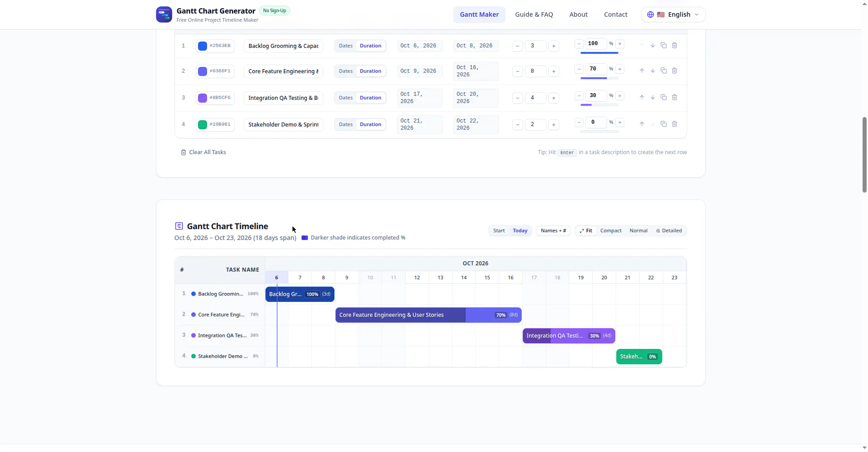Select Compact zoom level
This screenshot has height=452, width=868.
point(611,231)
